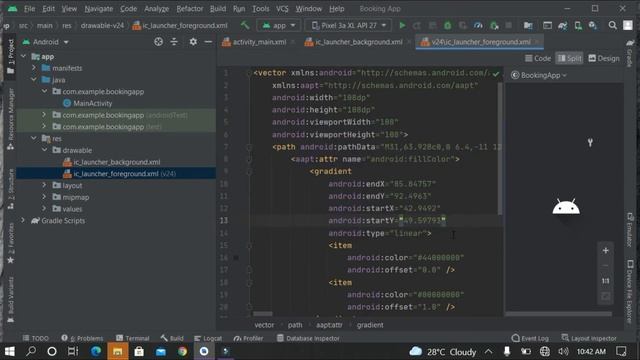Open project panel settings gear
The width and height of the screenshot is (640, 360).
click(193, 42)
